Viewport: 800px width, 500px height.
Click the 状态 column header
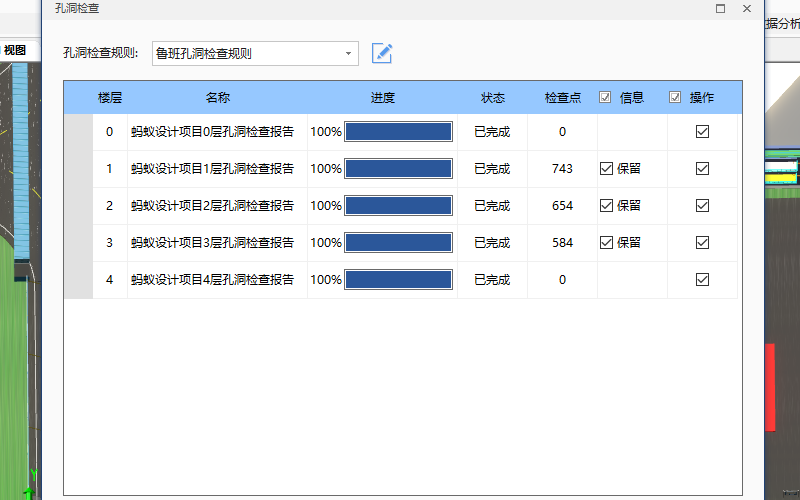(x=493, y=97)
